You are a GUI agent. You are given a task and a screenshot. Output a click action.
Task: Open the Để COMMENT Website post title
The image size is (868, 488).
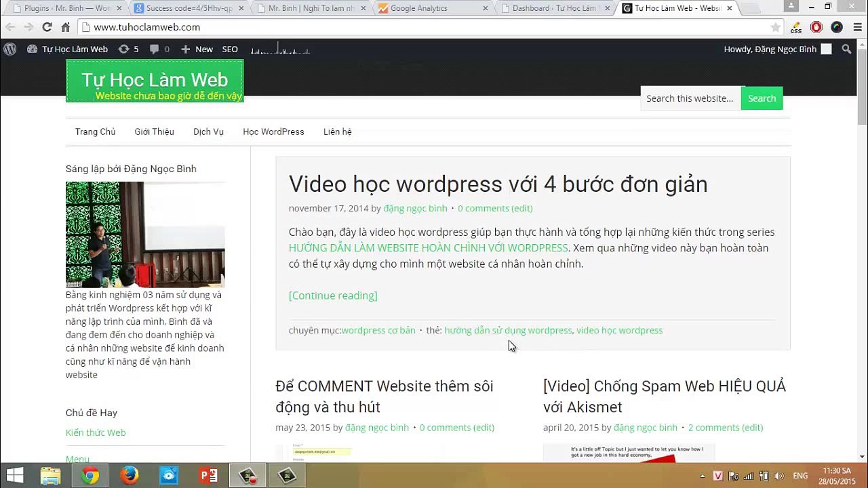coord(384,396)
